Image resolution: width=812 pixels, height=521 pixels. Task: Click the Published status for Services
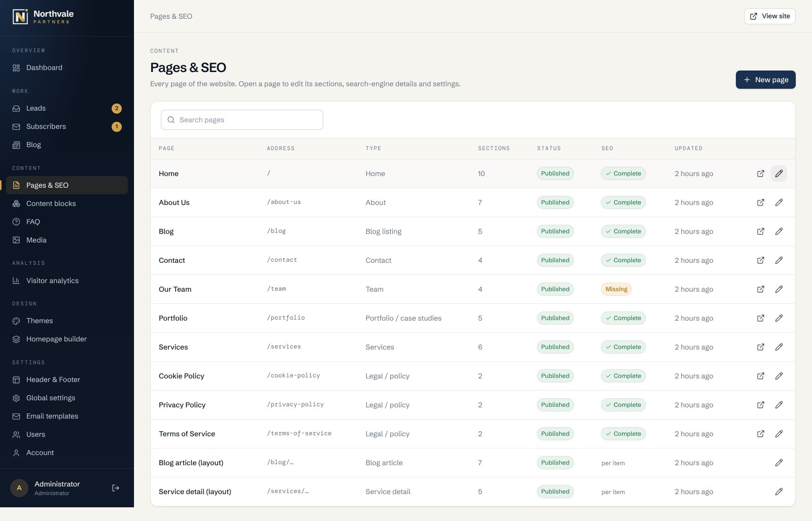click(x=555, y=347)
